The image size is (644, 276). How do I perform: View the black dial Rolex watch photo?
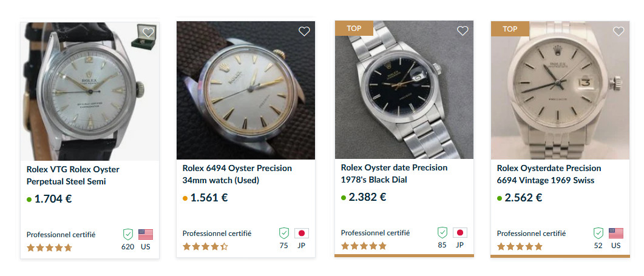404,91
